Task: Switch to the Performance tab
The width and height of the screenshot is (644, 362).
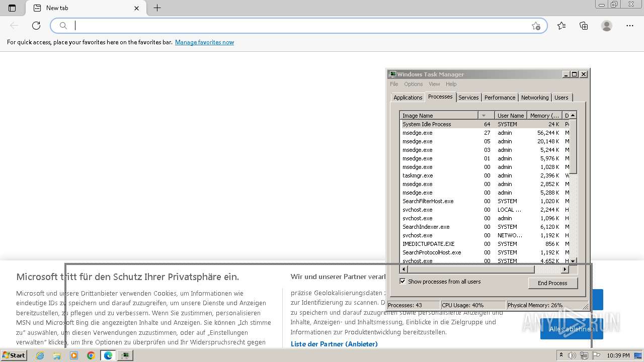Action: (500, 98)
